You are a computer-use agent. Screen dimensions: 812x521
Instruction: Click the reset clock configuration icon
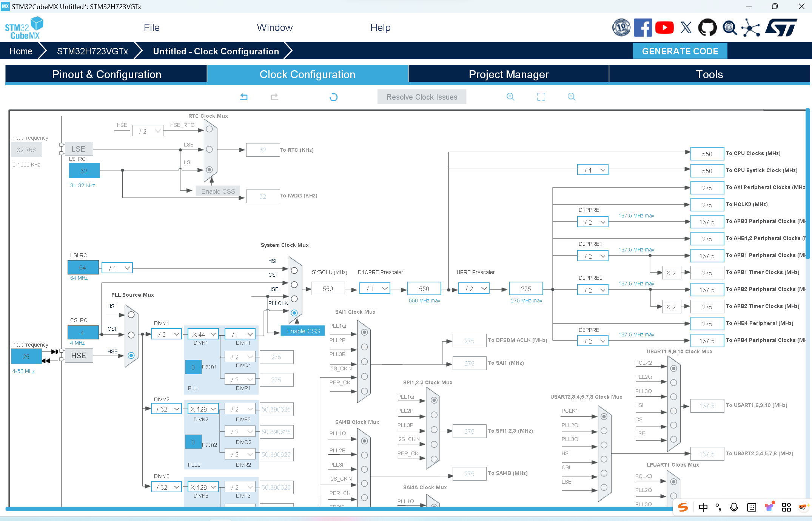click(x=333, y=97)
